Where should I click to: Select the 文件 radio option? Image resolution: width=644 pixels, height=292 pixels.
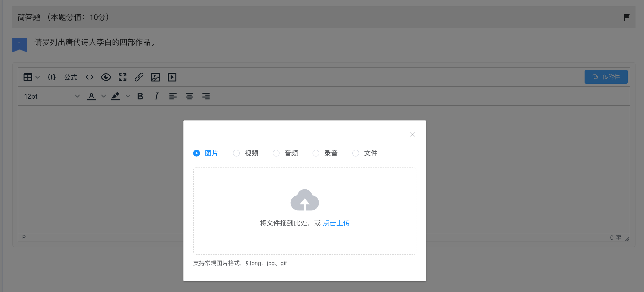coord(365,153)
